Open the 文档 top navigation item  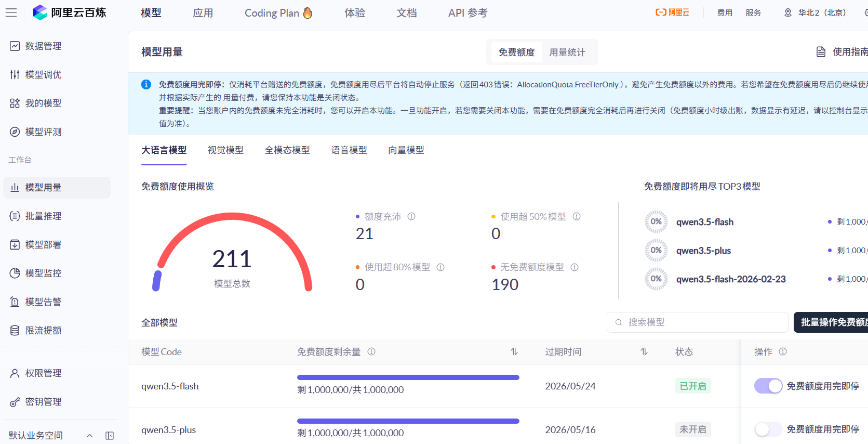click(407, 13)
